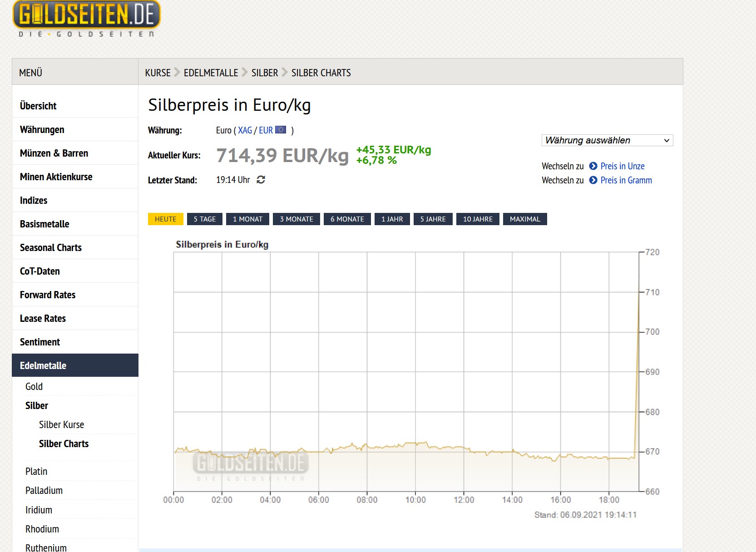Go to KURSE in breadcrumb
The width and height of the screenshot is (756, 552).
point(158,73)
